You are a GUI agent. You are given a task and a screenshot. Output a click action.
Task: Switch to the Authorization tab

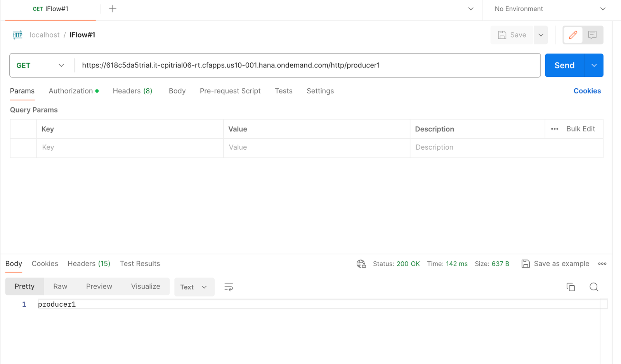point(71,91)
